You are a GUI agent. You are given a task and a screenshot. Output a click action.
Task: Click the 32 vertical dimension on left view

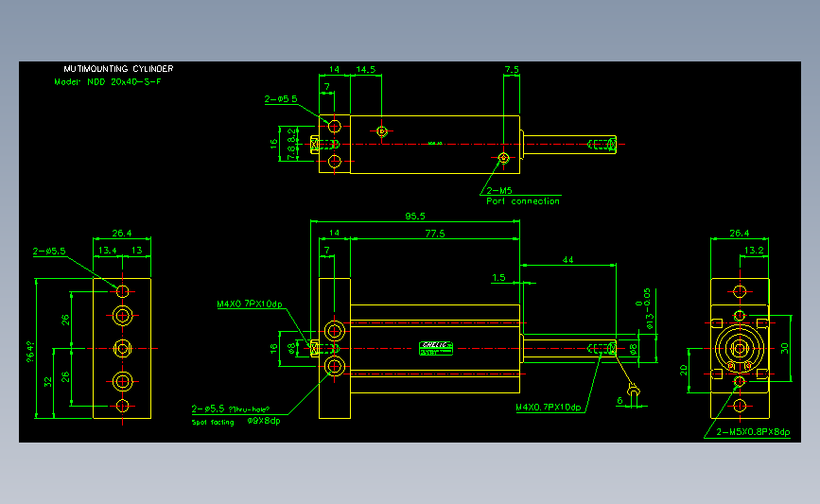pos(48,382)
